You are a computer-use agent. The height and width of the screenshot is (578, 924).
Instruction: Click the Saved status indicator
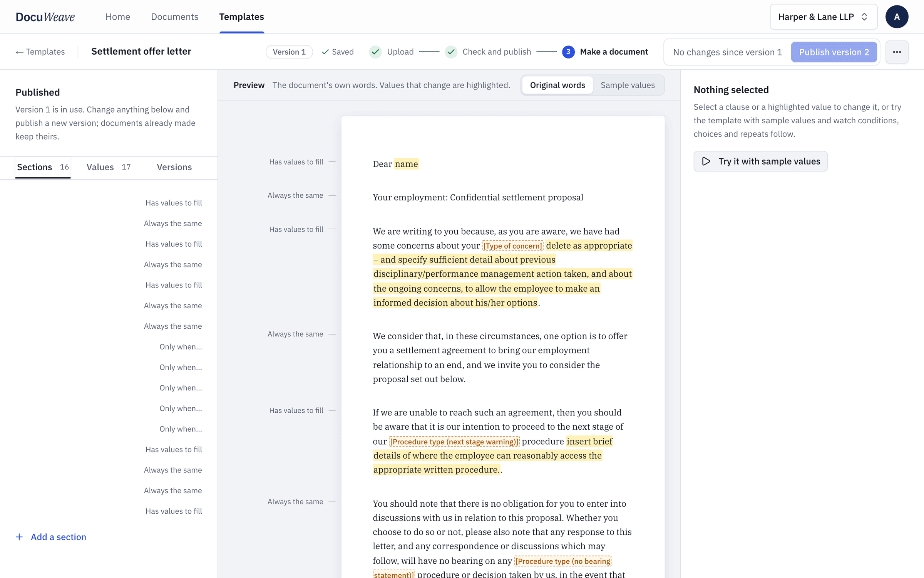tap(338, 52)
